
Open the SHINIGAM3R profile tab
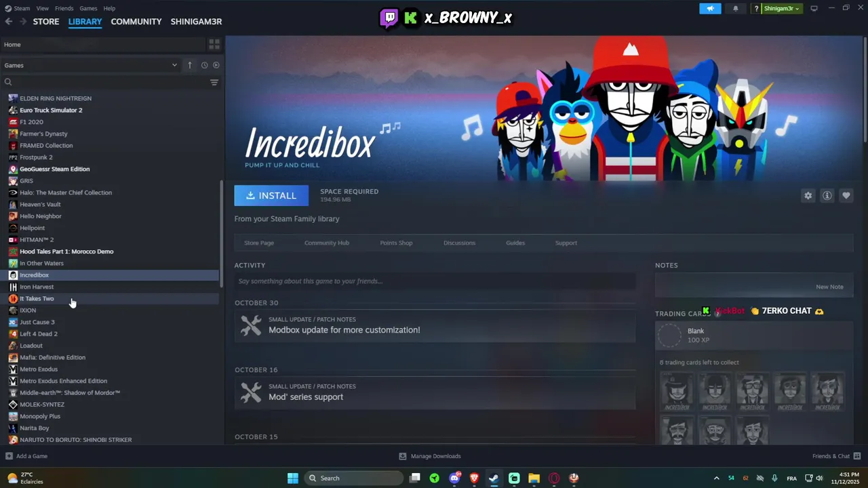tap(196, 22)
